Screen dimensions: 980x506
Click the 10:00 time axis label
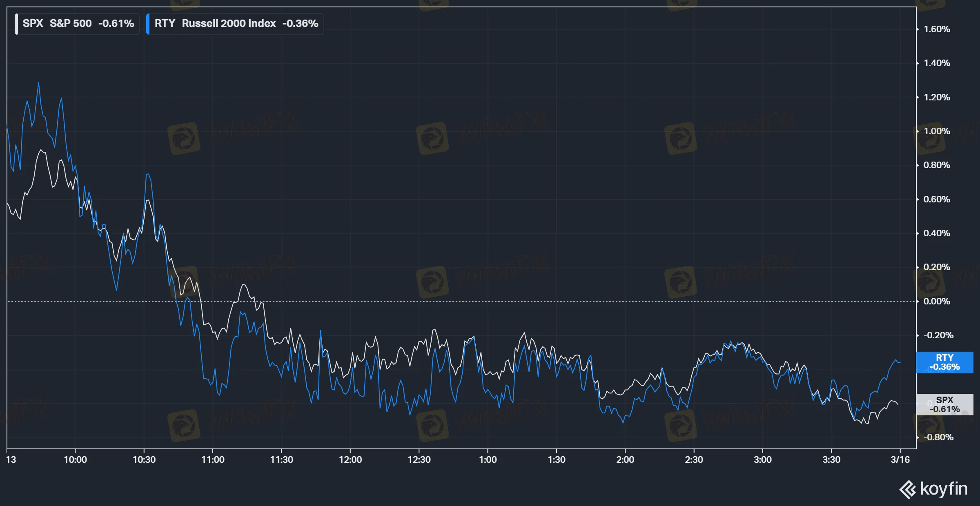click(75, 459)
